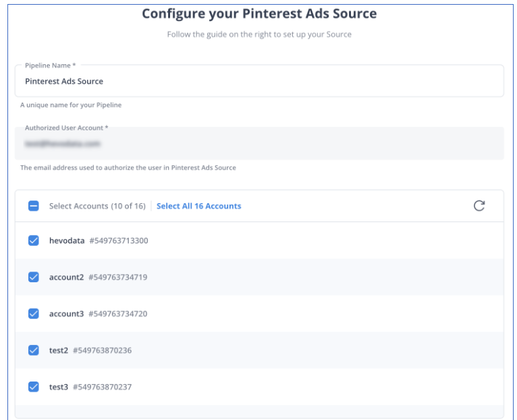Viewport: 517px width, 420px height.
Task: Click the 'Follow the guide on the right' subtitle
Action: click(259, 34)
